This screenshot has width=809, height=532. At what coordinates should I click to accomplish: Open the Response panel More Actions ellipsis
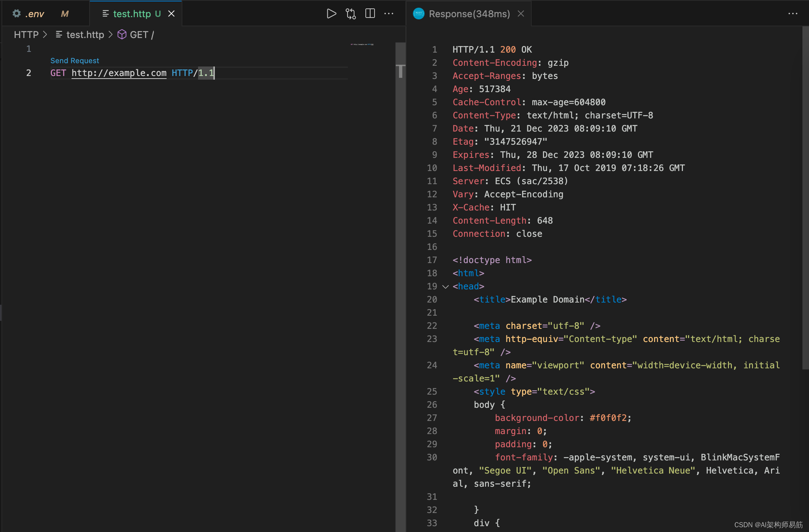coord(793,14)
